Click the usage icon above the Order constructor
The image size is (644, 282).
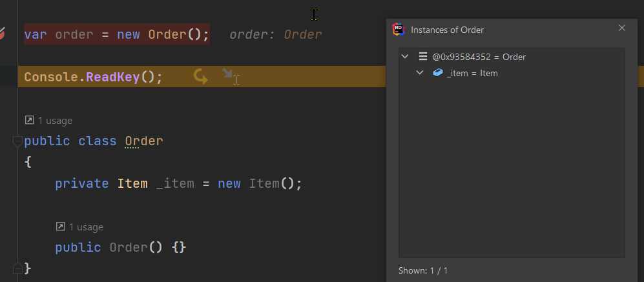(x=60, y=227)
